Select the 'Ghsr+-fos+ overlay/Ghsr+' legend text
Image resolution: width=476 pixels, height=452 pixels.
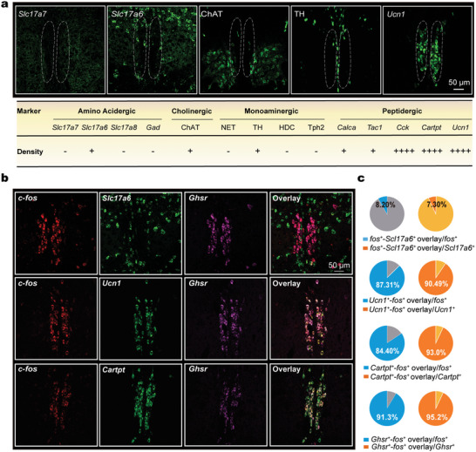pos(413,447)
